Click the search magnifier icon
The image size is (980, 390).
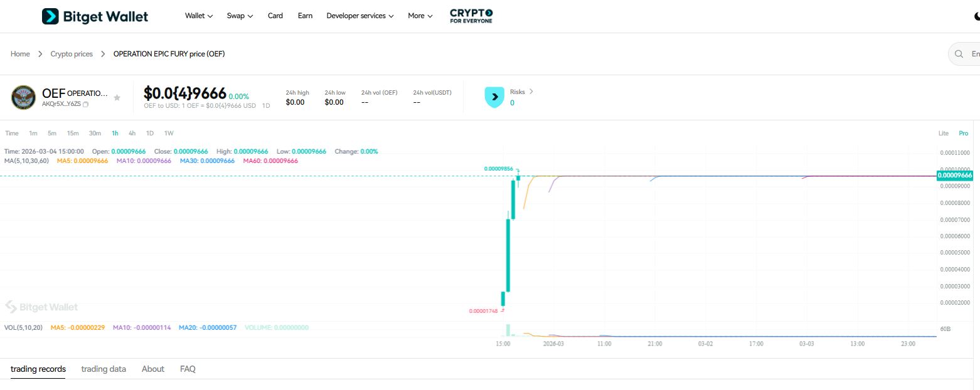pyautogui.click(x=959, y=54)
